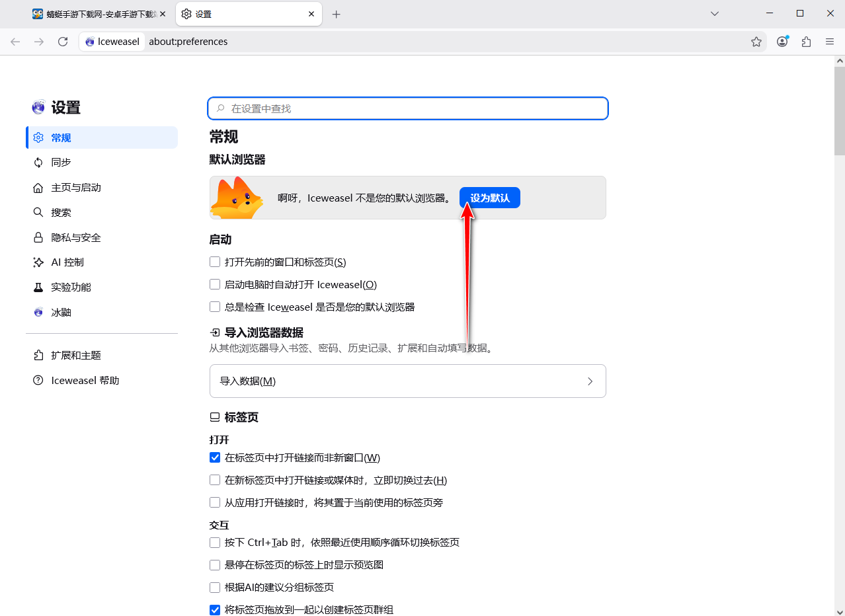Open the extensions puzzle icon
Screen dimensions: 845x616
click(806, 42)
